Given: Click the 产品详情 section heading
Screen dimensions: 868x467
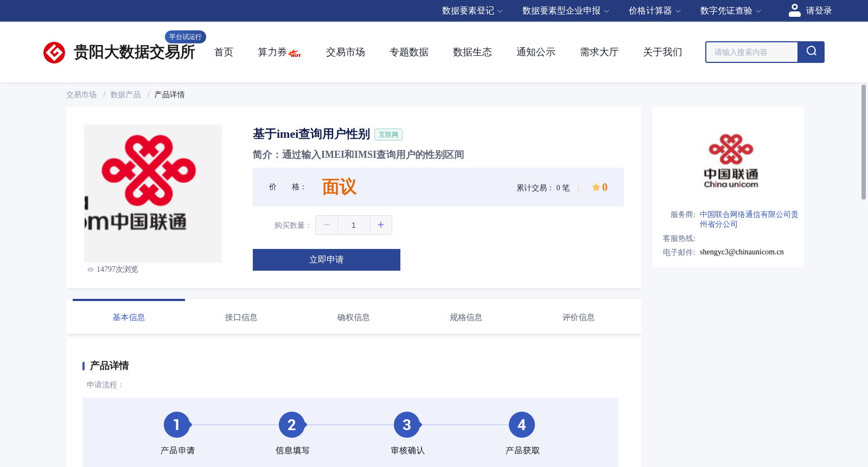Looking at the screenshot, I should (x=110, y=366).
